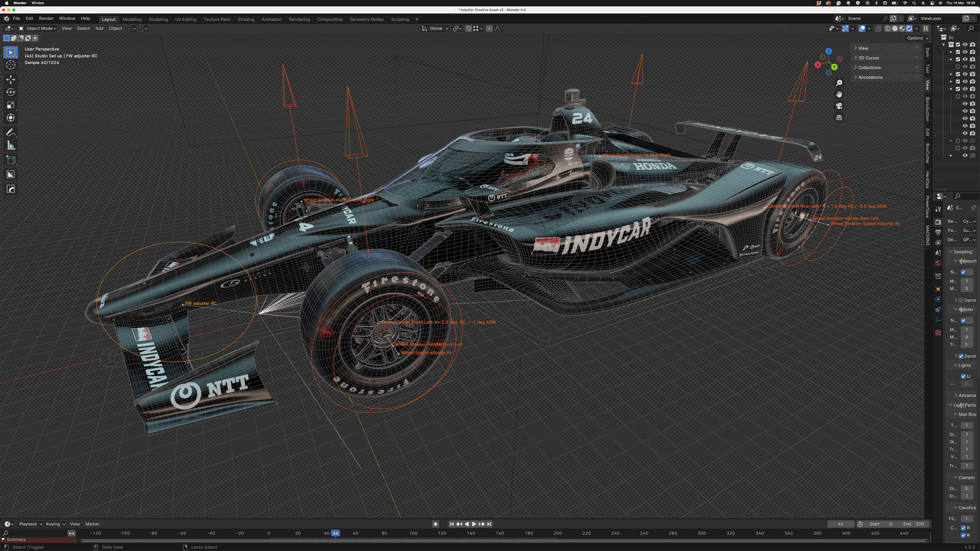Click outliner search magnifier icon
Image resolution: width=980 pixels, height=551 pixels.
[971, 29]
